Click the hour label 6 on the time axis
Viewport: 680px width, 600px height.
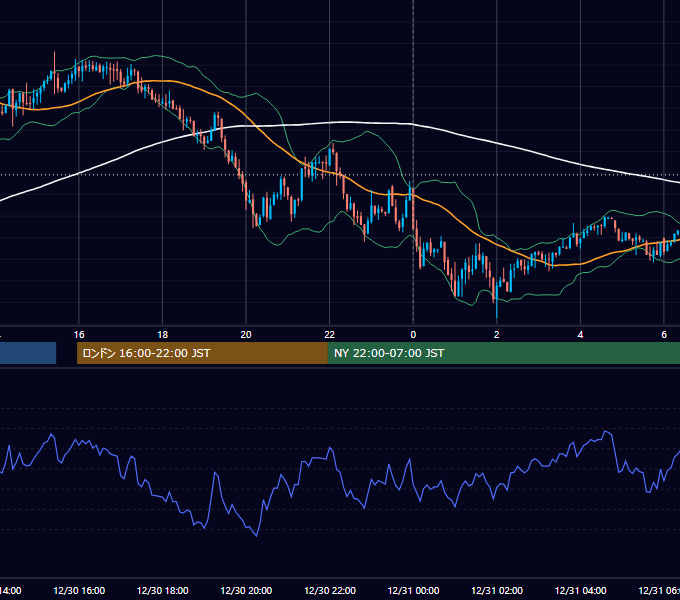point(664,335)
